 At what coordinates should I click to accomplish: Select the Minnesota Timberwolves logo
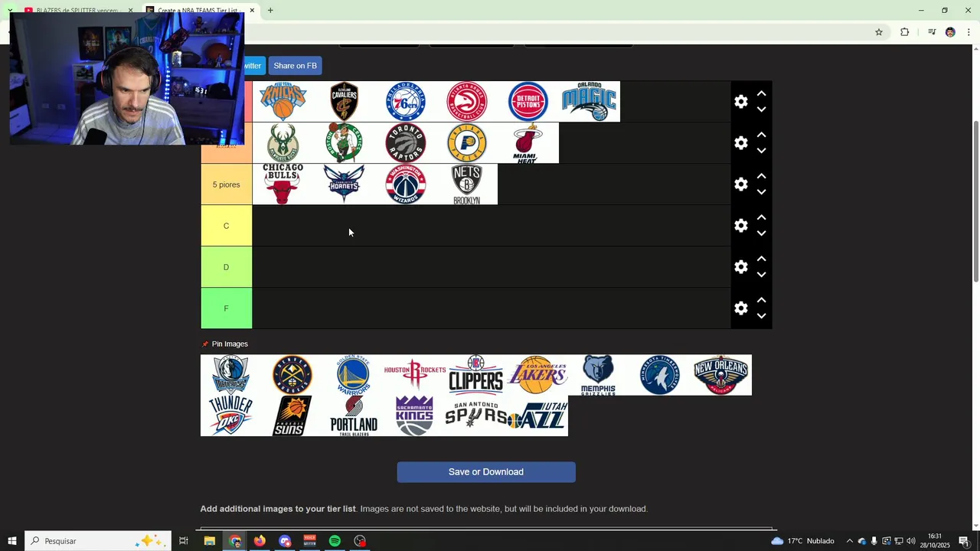(x=660, y=375)
